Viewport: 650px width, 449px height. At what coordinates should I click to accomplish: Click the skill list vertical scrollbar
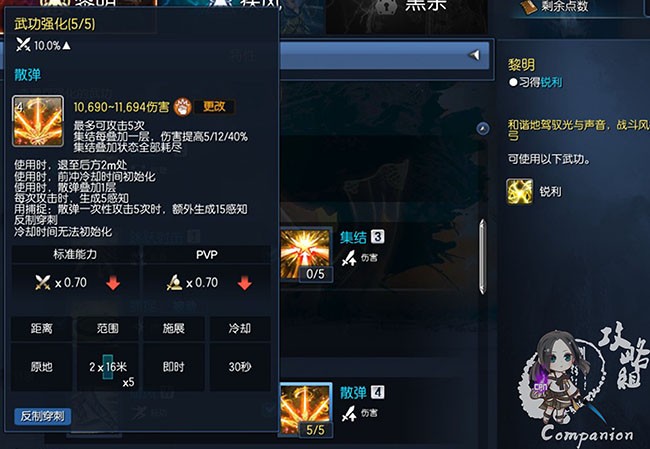[482, 257]
